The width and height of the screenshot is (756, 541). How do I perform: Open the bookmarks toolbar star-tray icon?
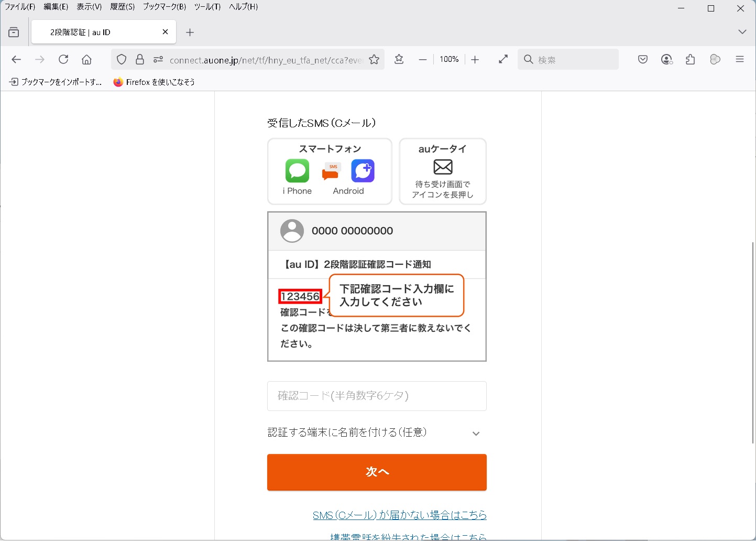[x=399, y=60]
